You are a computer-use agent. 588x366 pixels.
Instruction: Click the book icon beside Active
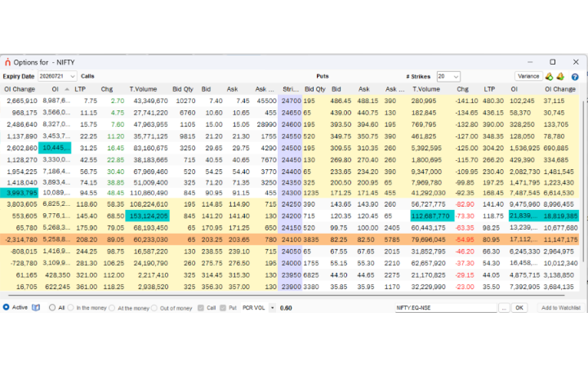(36, 307)
